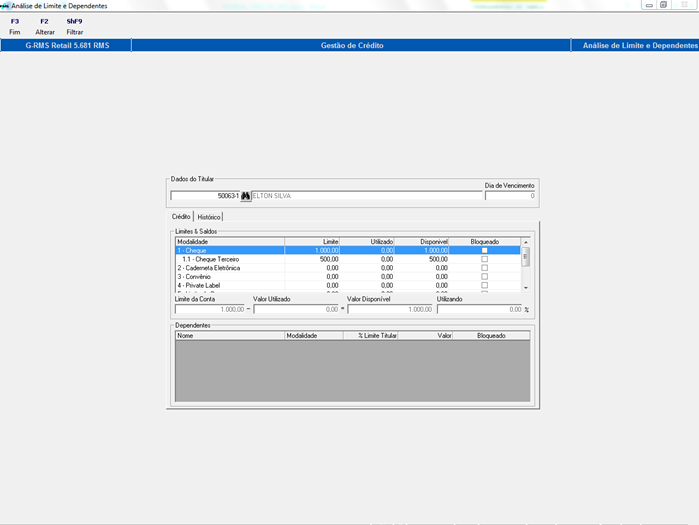Click the F2 Alterar toolbar button
Screen dimensions: 699x525
[x=45, y=27]
